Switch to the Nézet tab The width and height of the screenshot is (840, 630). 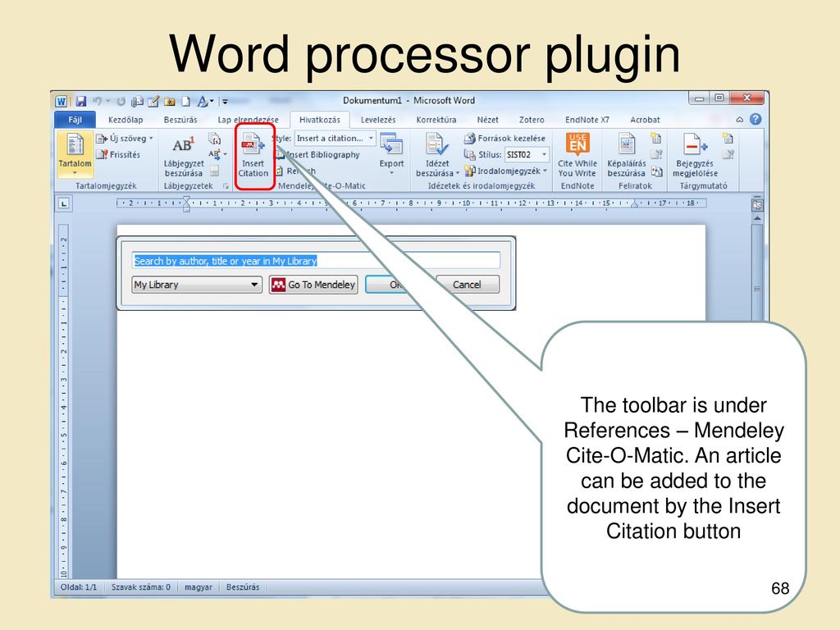487,120
